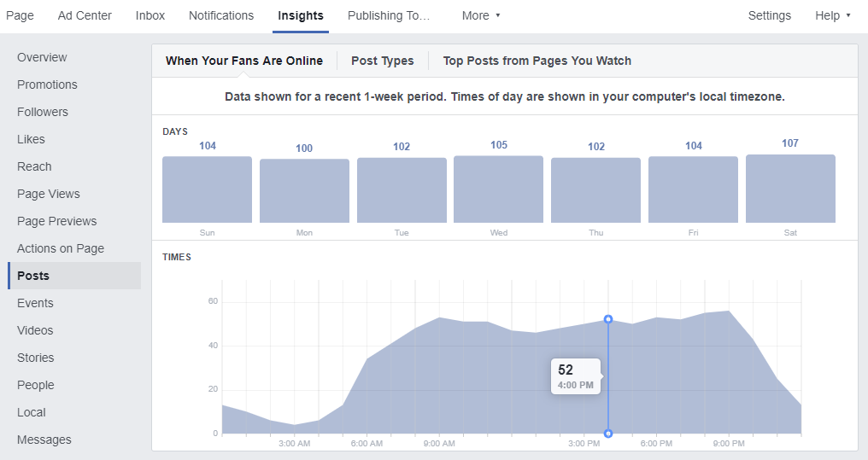The height and width of the screenshot is (460, 868).
Task: Open page Settings
Action: (770, 15)
